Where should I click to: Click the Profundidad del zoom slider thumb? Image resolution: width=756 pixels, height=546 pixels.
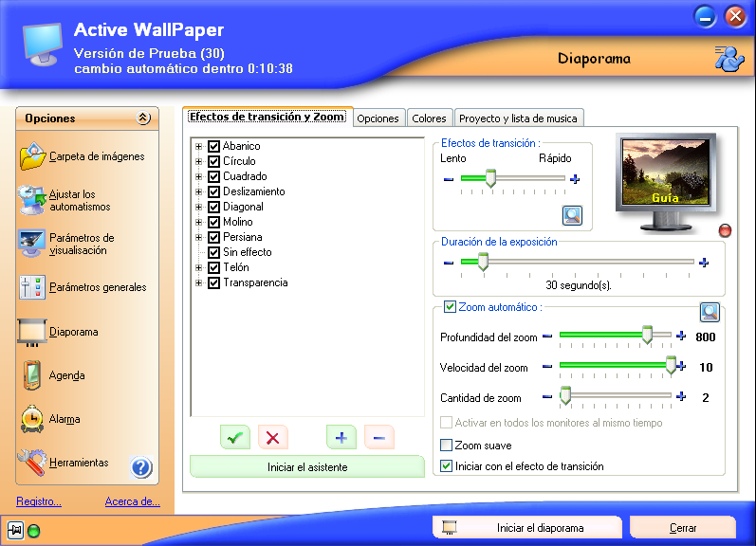pyautogui.click(x=647, y=335)
